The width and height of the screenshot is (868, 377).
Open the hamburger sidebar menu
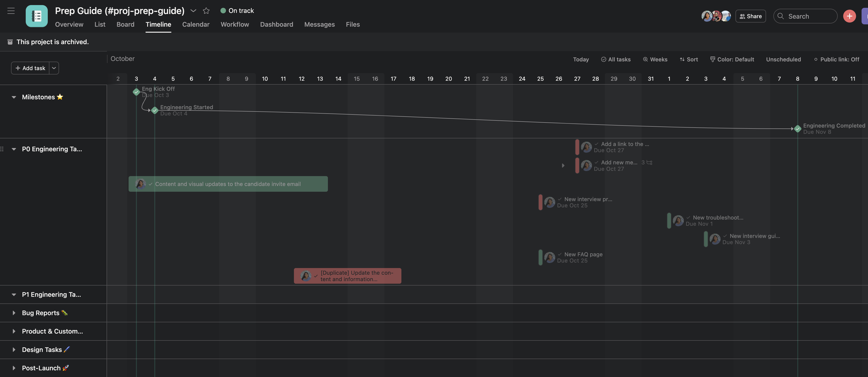tap(11, 11)
